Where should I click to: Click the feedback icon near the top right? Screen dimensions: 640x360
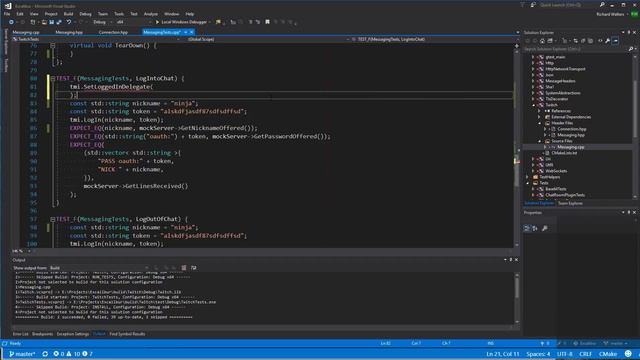(533, 5)
